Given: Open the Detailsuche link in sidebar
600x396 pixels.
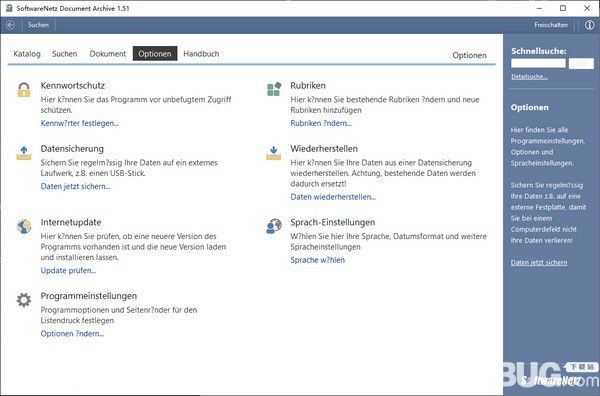Looking at the screenshot, I should [x=529, y=77].
